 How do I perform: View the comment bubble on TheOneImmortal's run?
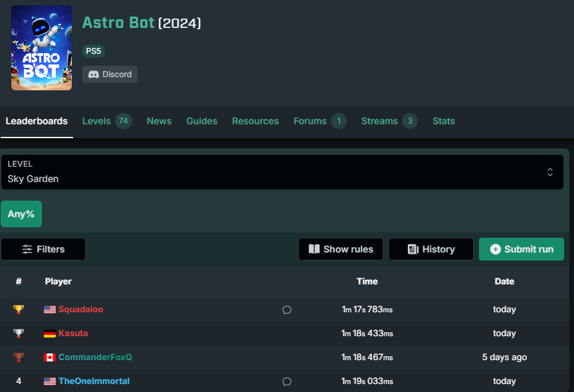tap(287, 381)
